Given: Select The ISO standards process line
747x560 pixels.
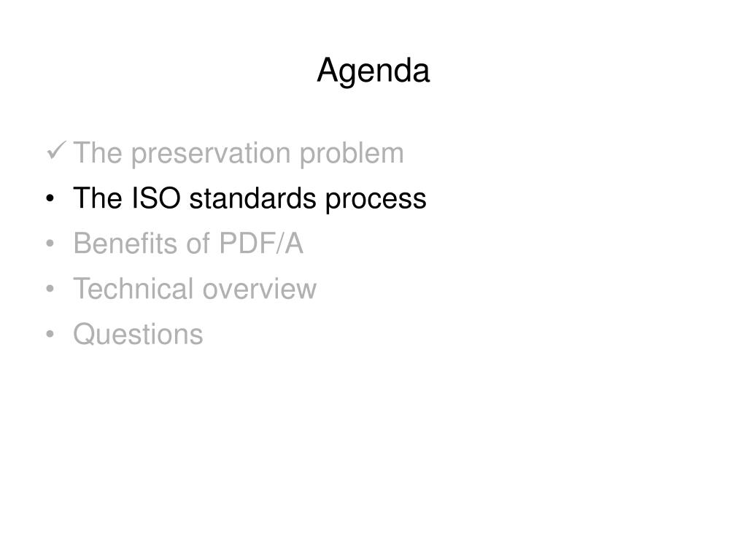Looking at the screenshot, I should [249, 198].
